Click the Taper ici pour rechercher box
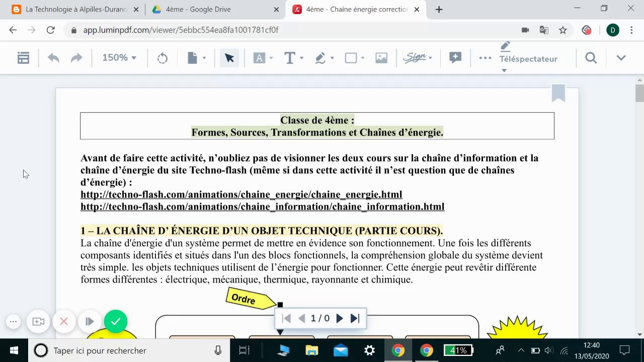This screenshot has width=644, height=362. [129, 350]
